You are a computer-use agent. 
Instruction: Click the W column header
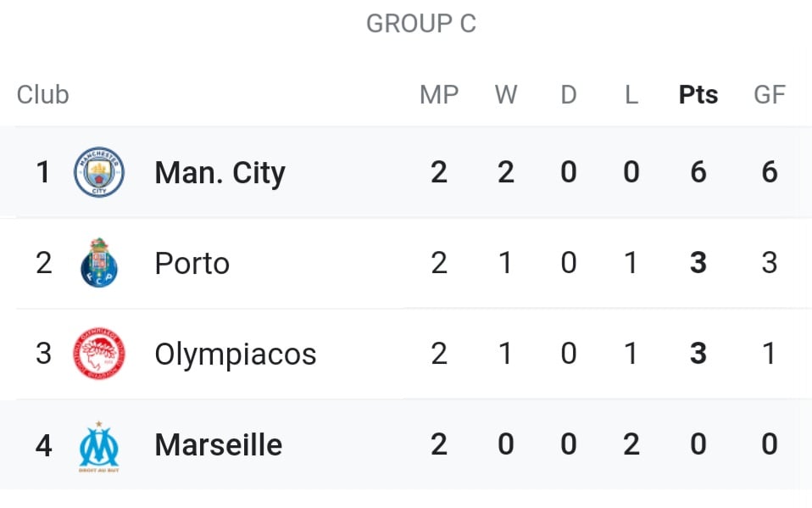[506, 95]
